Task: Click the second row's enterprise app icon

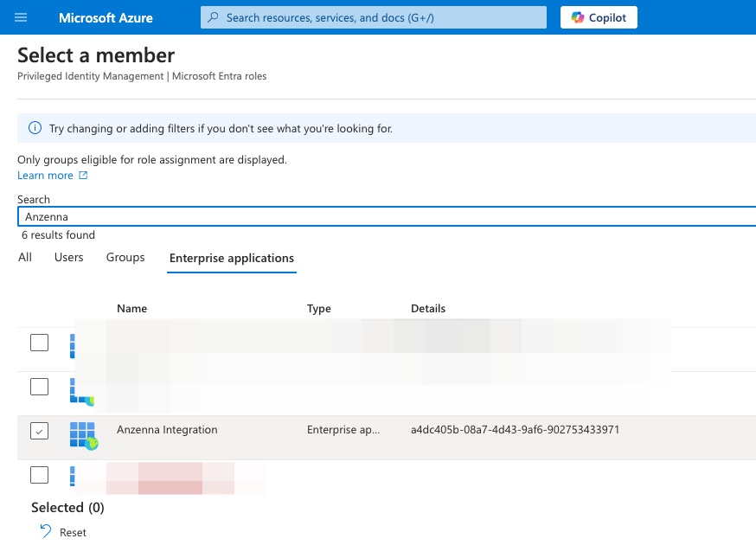Action: pyautogui.click(x=81, y=392)
